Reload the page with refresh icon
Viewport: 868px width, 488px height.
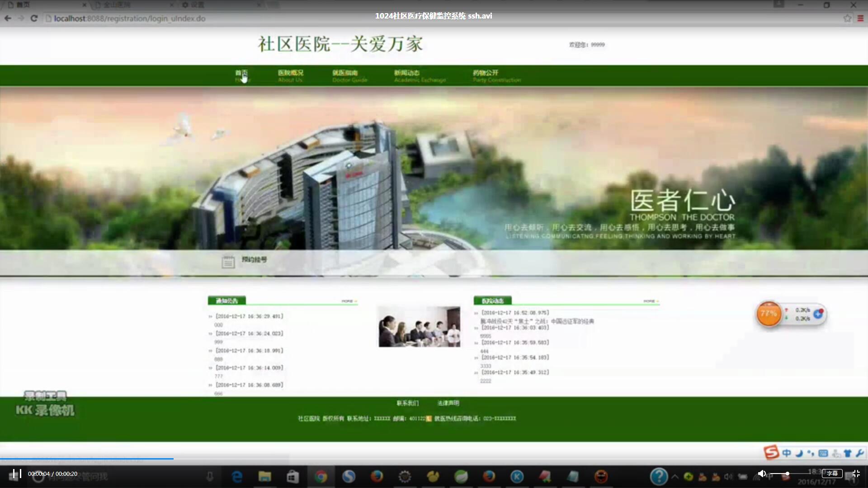tap(34, 19)
